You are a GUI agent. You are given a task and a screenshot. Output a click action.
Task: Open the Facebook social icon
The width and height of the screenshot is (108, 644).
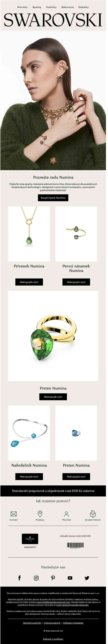pos(19,577)
